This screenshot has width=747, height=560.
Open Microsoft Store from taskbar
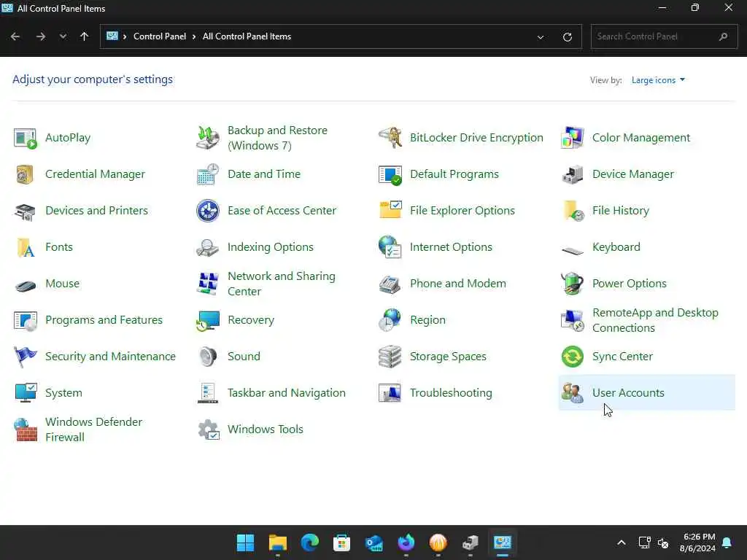341,542
